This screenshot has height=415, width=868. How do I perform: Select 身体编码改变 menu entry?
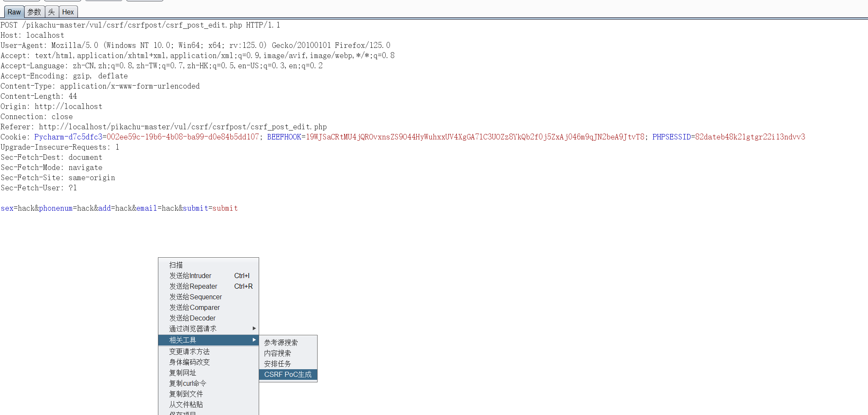click(208, 362)
